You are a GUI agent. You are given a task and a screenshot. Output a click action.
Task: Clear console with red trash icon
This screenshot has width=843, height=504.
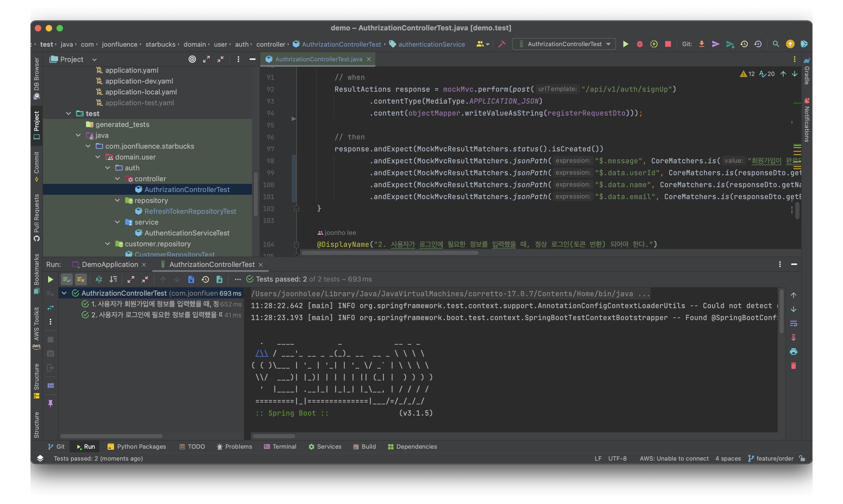click(x=793, y=366)
